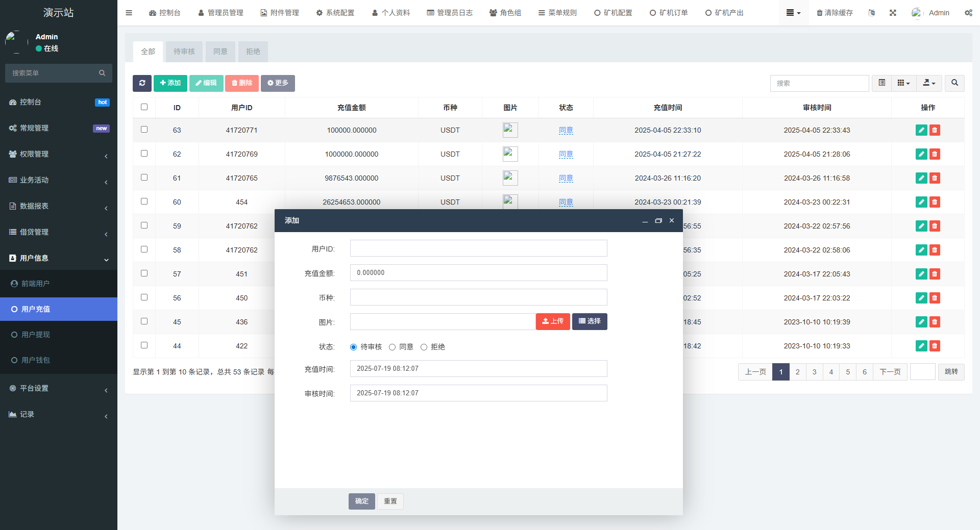This screenshot has height=530, width=980.
Task: Choose the 拒绝 radio option in the dialog
Action: pyautogui.click(x=424, y=347)
